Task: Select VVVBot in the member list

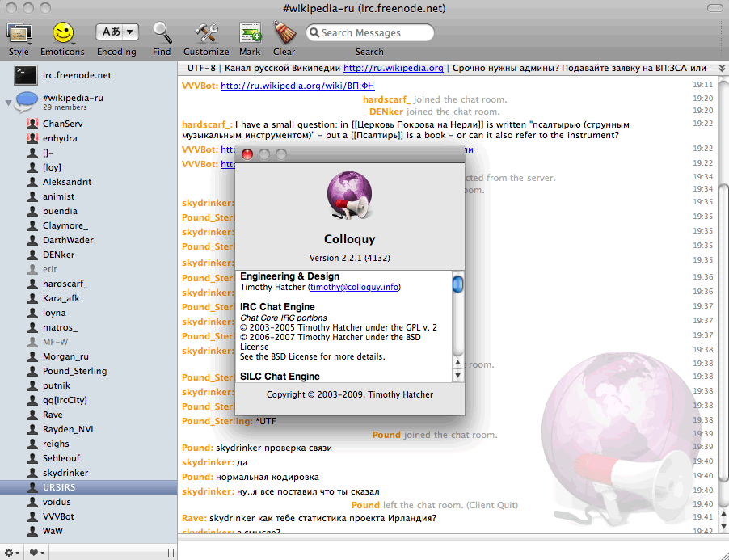Action: point(88,517)
